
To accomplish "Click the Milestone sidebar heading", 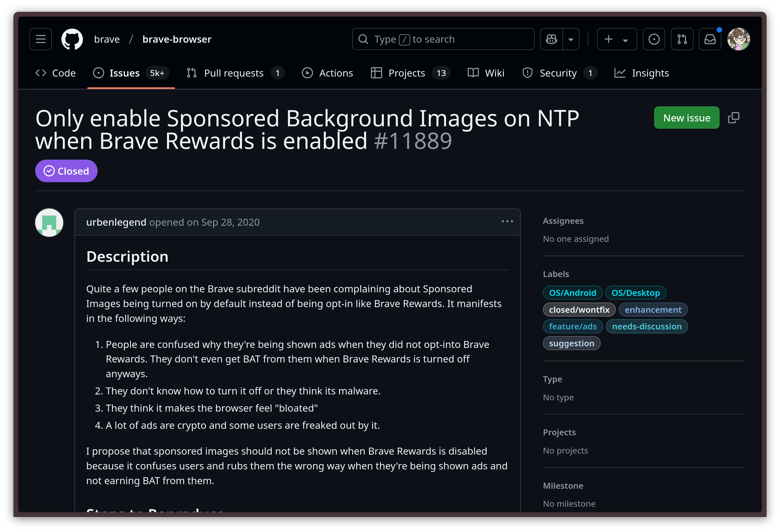I will pyautogui.click(x=563, y=486).
